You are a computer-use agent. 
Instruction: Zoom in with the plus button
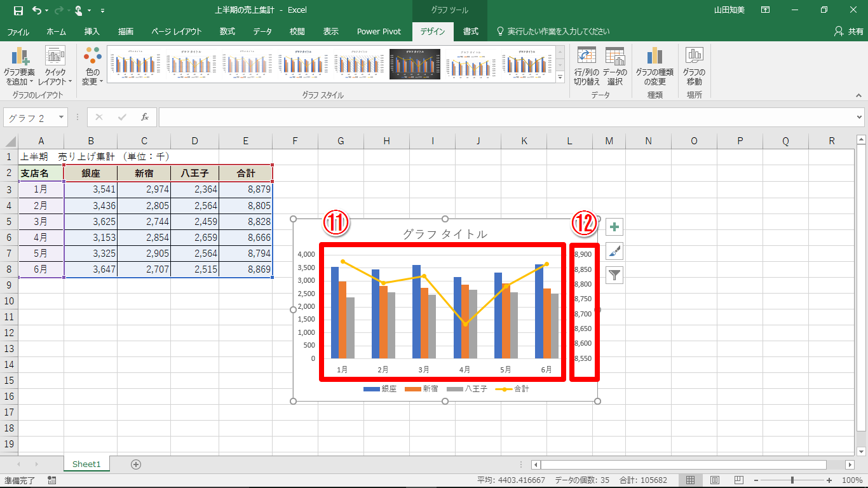point(829,480)
